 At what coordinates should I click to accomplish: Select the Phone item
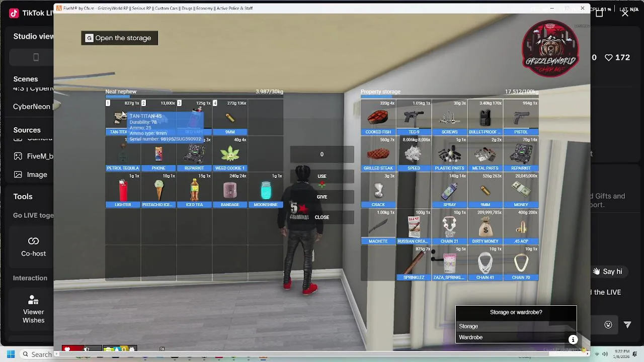[x=158, y=154]
